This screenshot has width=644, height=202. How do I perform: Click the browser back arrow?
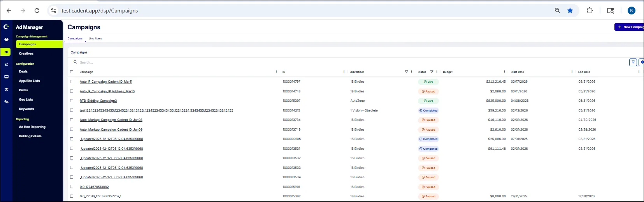[x=9, y=11]
